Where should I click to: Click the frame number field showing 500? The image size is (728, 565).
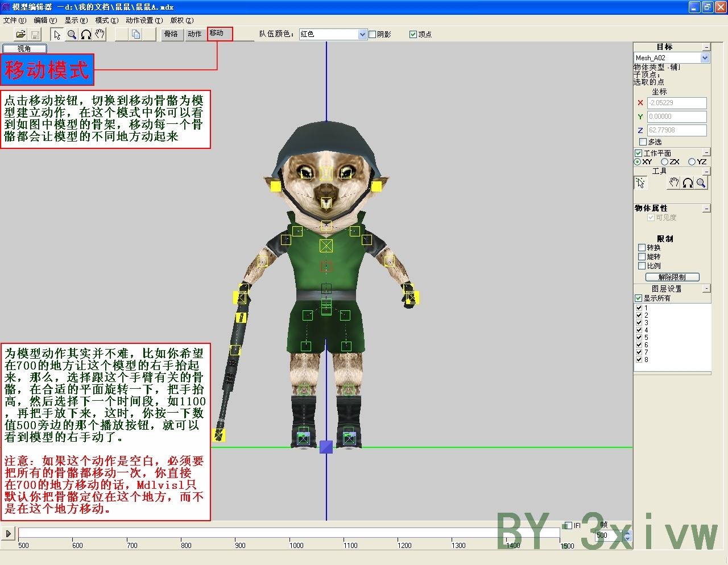click(x=609, y=535)
